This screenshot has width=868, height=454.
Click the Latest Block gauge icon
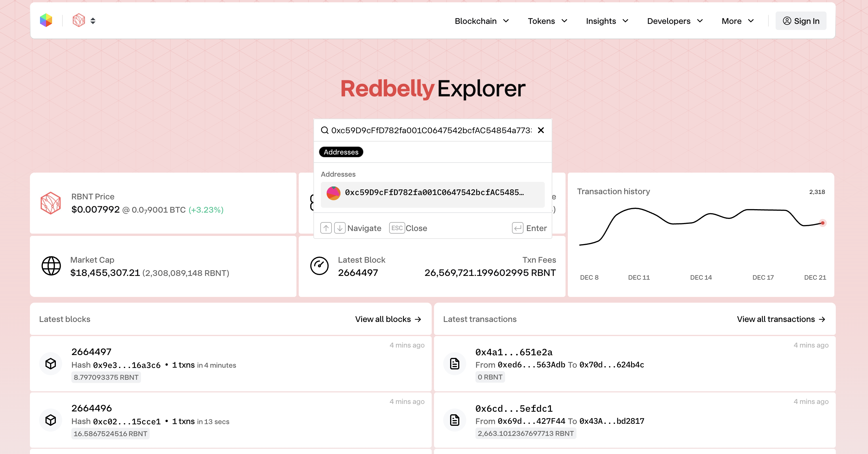(x=319, y=266)
